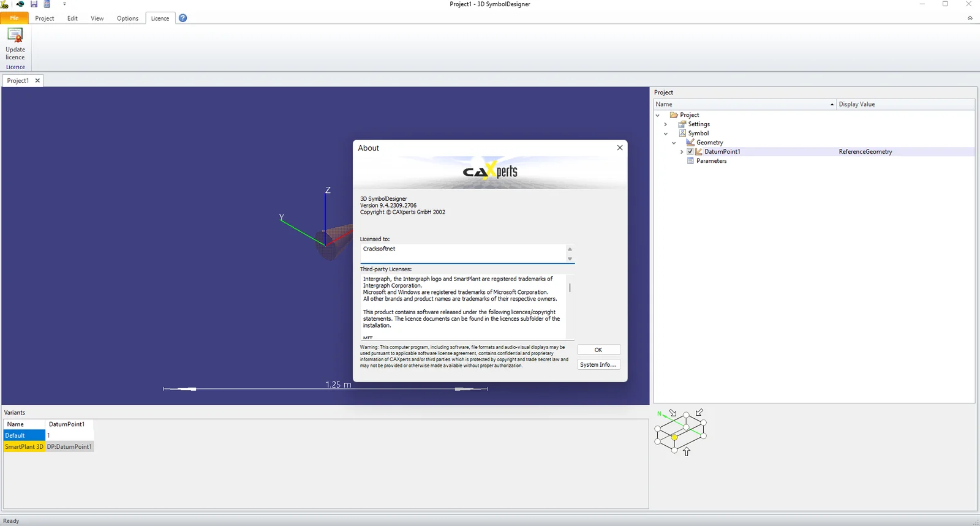Select the DatumPoint1 tree item label
980x526 pixels.
[722, 152]
